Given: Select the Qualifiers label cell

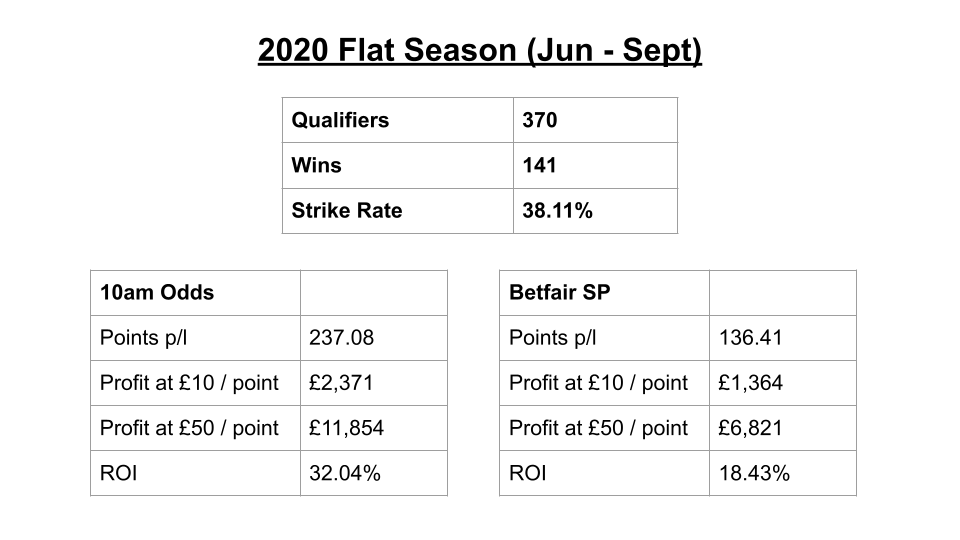Looking at the screenshot, I should point(397,120).
